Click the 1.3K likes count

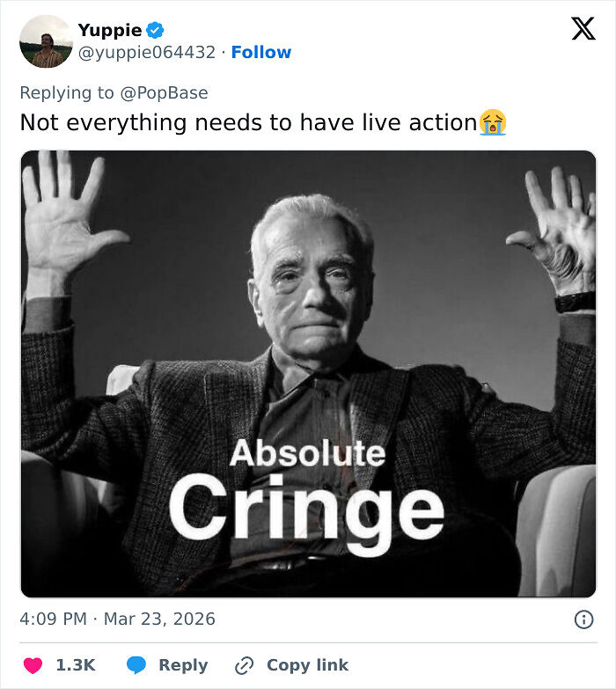76,665
